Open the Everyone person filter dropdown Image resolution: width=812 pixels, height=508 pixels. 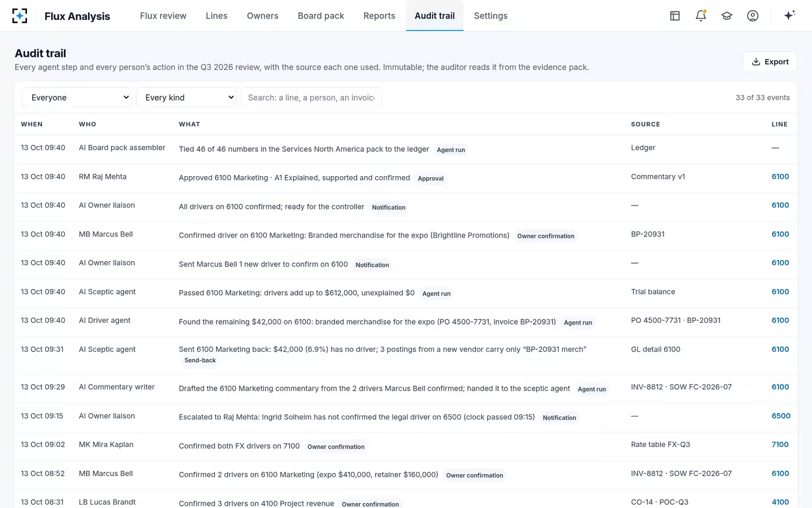click(77, 97)
